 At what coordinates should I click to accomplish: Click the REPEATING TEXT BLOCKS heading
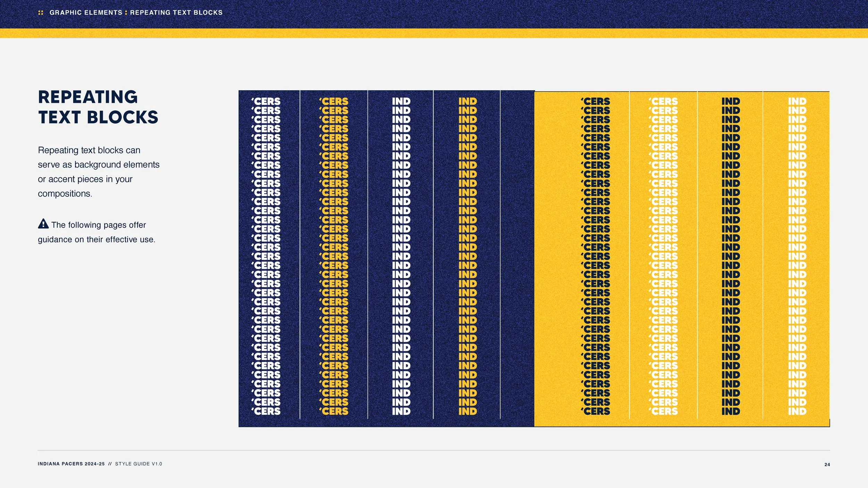98,107
